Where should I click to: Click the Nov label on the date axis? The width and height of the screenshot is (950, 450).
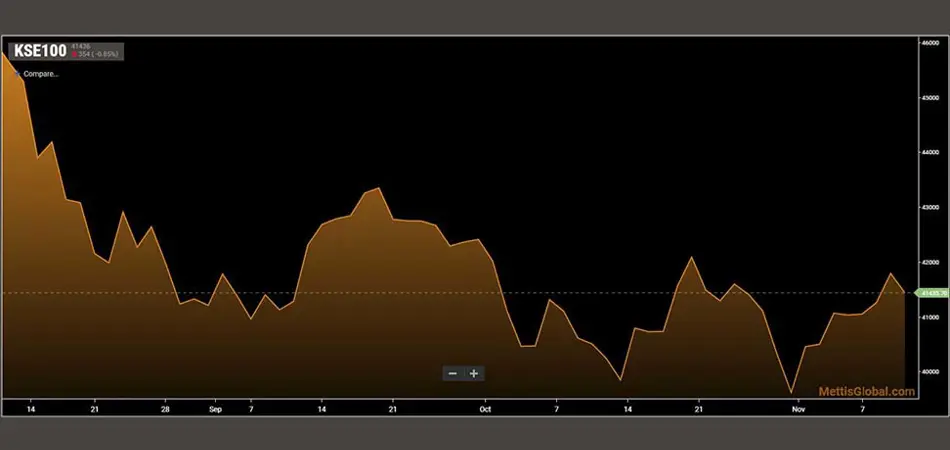[x=797, y=408]
